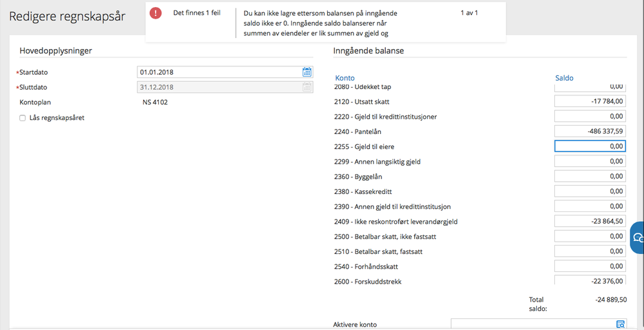The width and height of the screenshot is (644, 330).
Task: Click the 2255 Gjeld til eiere saldo
Action: 590,146
